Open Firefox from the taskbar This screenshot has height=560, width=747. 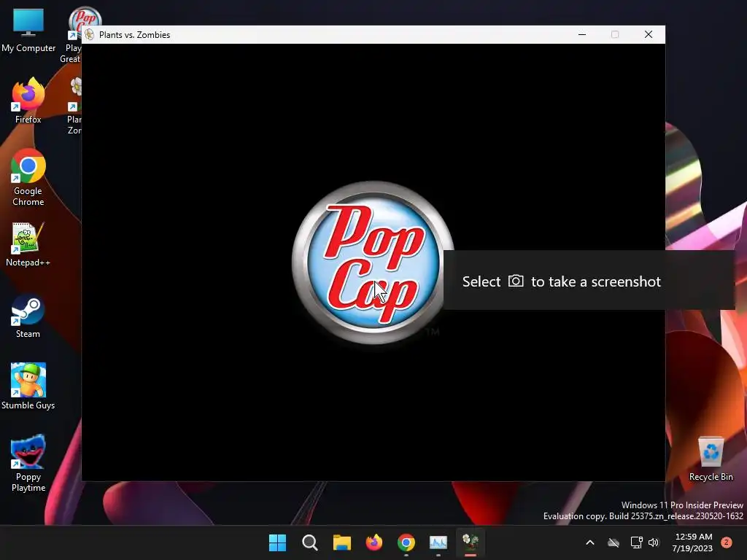[x=374, y=542]
